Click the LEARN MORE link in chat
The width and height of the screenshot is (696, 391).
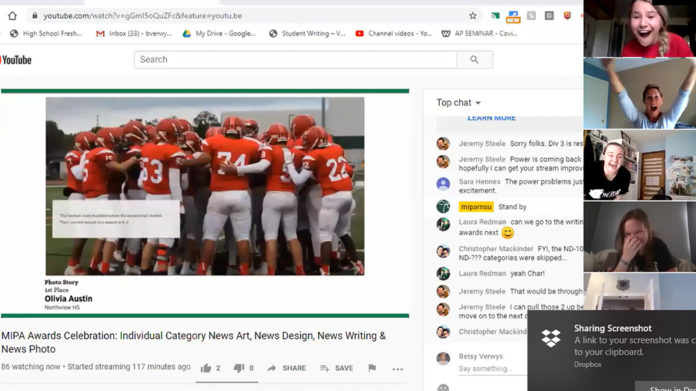pyautogui.click(x=491, y=118)
